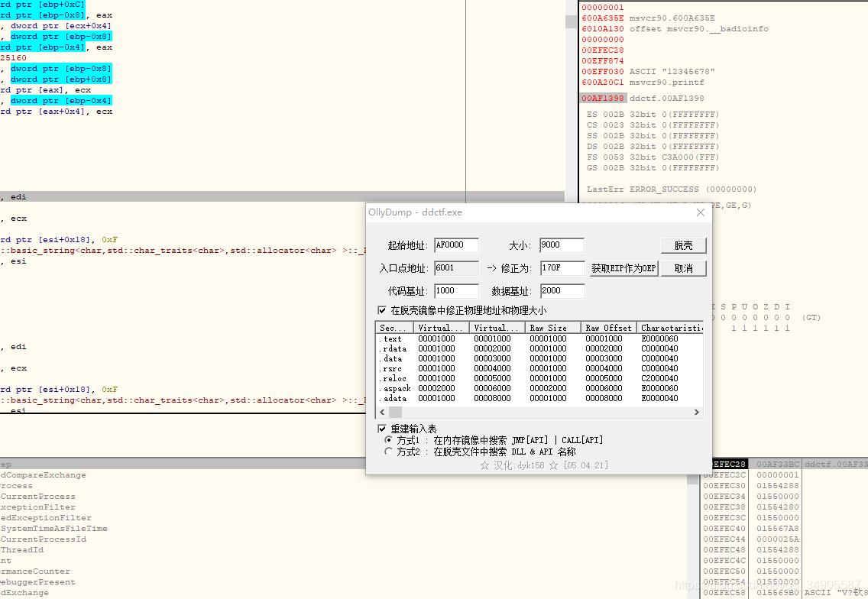Select the .reloc section row
The width and height of the screenshot is (868, 599).
(539, 379)
